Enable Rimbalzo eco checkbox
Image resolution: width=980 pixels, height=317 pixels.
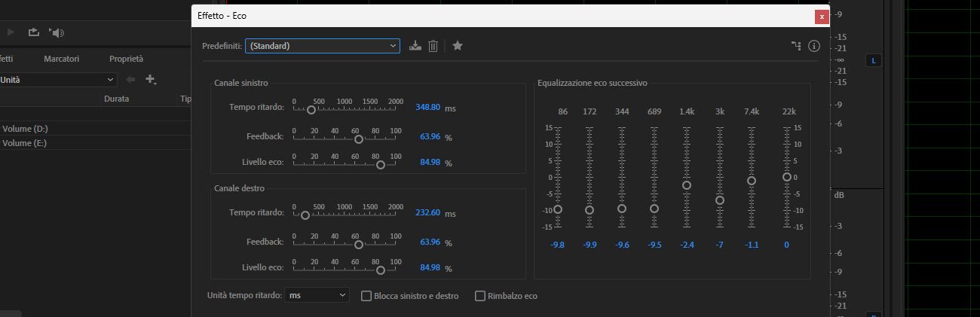tap(479, 296)
